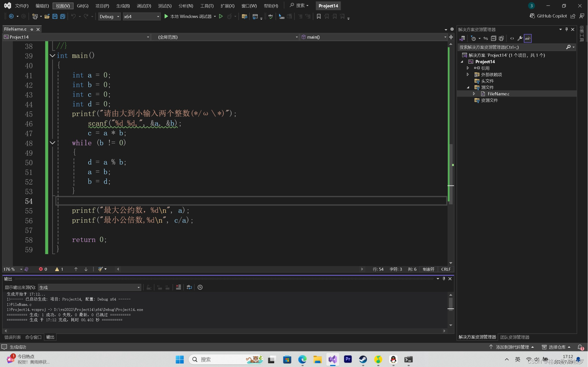Click Collapse All icon in Solution Explorer
The height and width of the screenshot is (367, 588).
click(x=493, y=38)
